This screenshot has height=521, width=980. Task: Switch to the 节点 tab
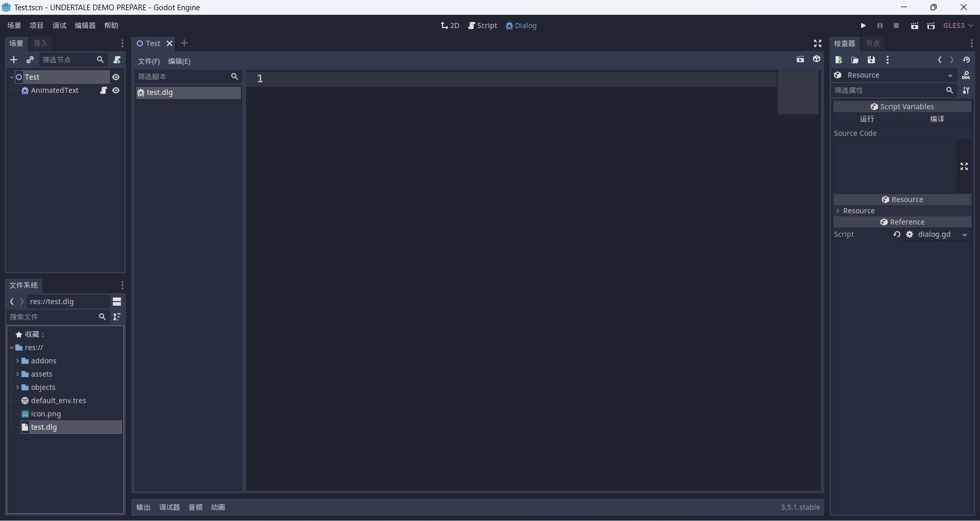873,43
